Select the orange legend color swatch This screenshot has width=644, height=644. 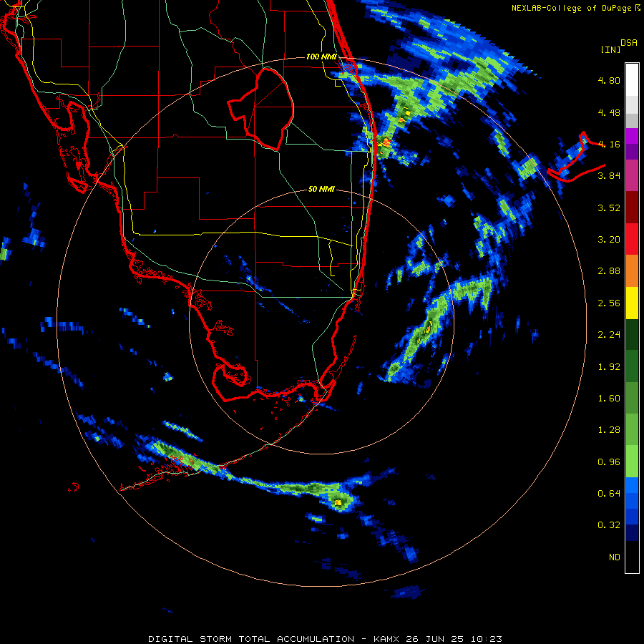[632, 271]
